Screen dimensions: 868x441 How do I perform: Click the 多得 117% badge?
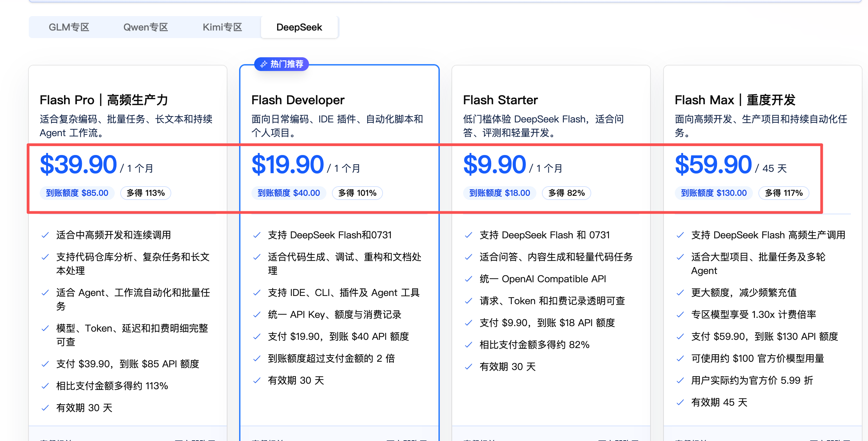pos(784,193)
